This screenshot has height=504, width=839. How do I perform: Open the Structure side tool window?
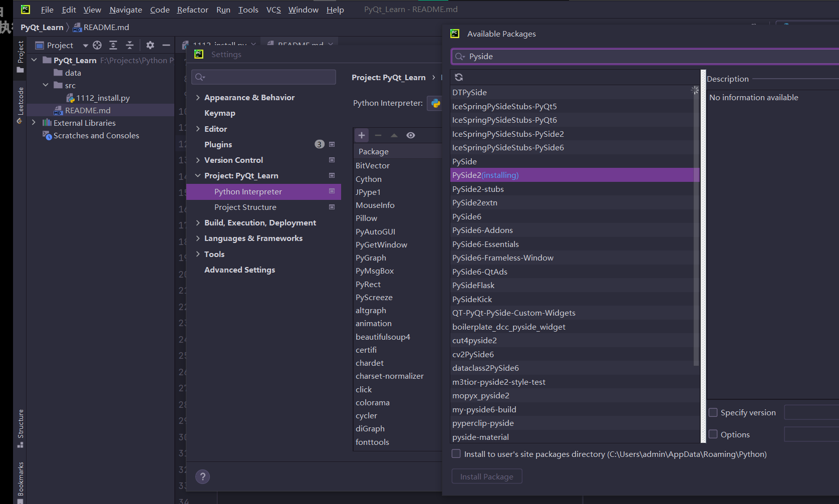point(20,429)
